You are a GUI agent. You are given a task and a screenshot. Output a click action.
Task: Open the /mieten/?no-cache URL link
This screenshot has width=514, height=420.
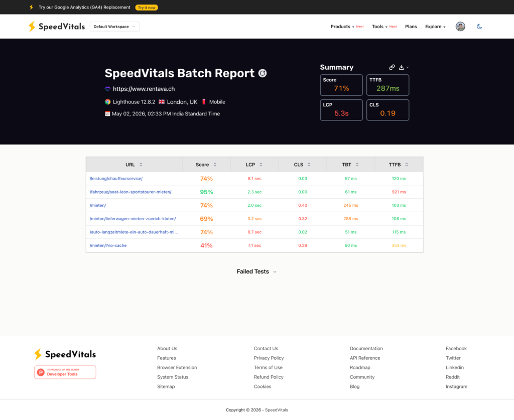[108, 245]
